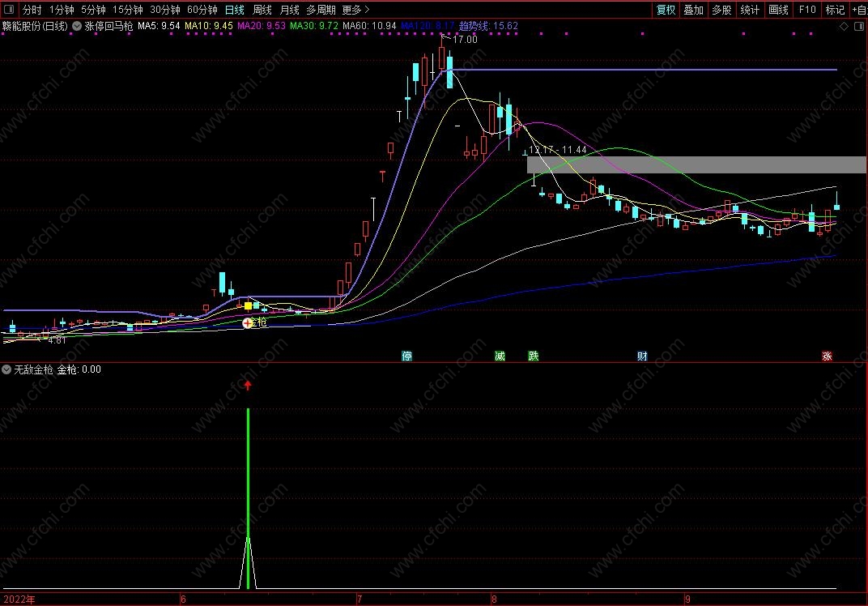Click the 减 event marker
Screen dimensions: 868x606
pyautogui.click(x=500, y=356)
